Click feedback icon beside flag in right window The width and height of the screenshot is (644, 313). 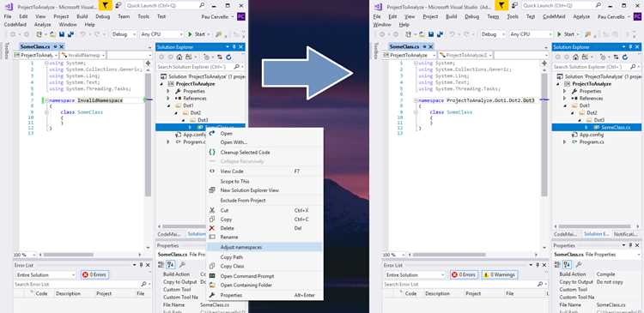pyautogui.click(x=514, y=6)
